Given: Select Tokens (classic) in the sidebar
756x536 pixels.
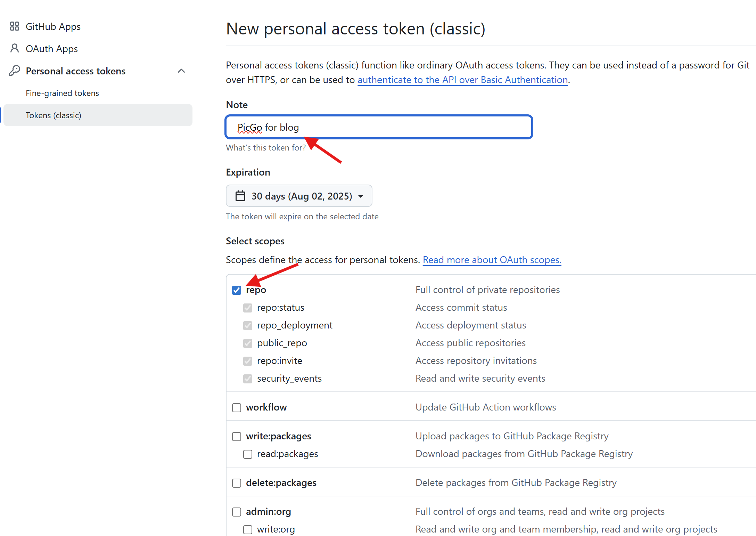Looking at the screenshot, I should (54, 115).
